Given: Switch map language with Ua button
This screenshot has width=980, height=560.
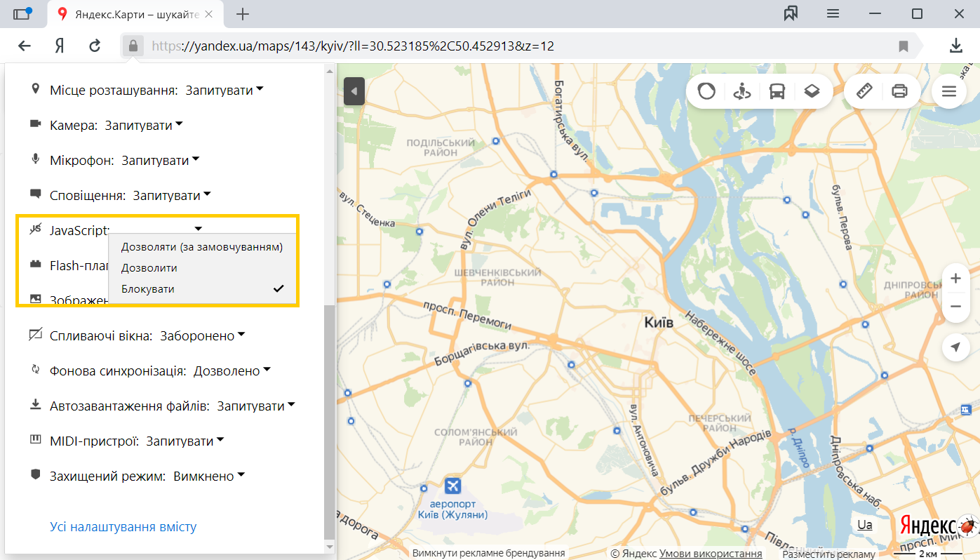Looking at the screenshot, I should (x=865, y=525).
